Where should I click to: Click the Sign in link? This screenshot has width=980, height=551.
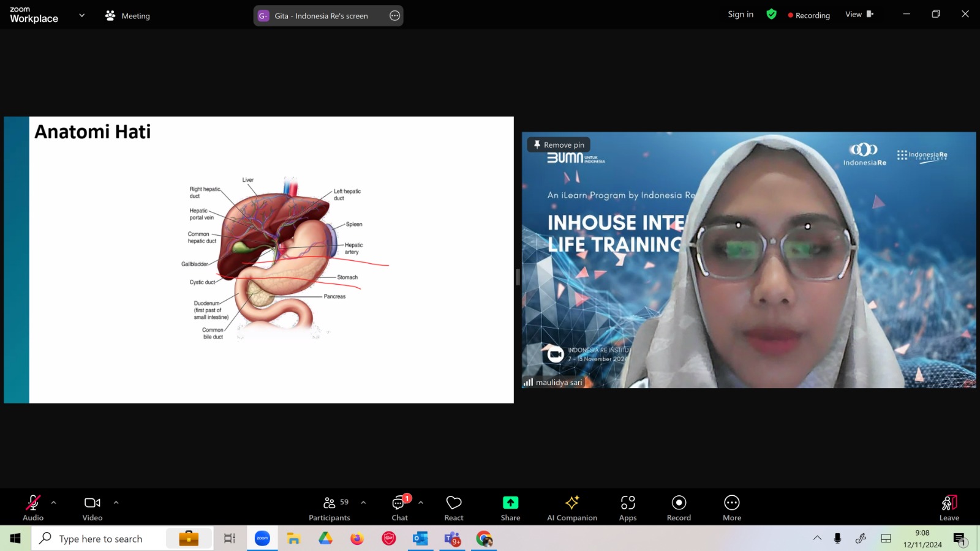(741, 14)
